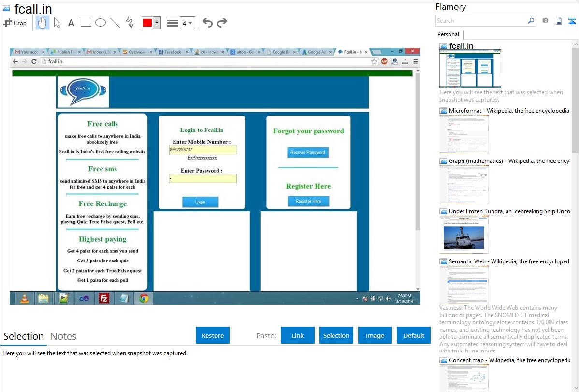Choose the freehand scribble tool

coord(130,23)
